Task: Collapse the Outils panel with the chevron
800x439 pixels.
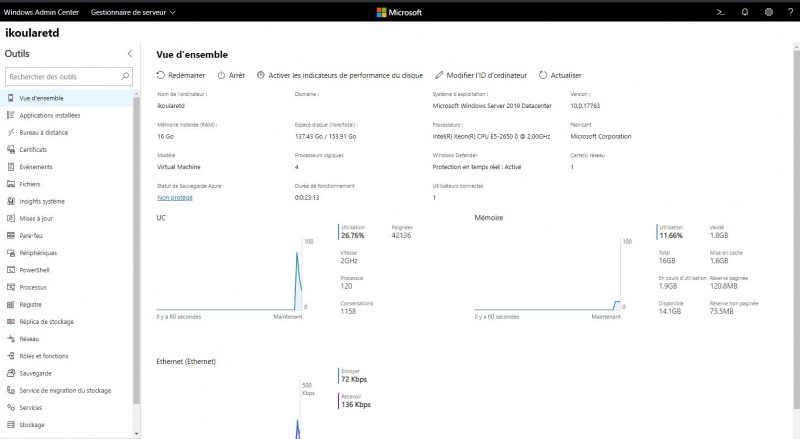Action: [x=130, y=54]
